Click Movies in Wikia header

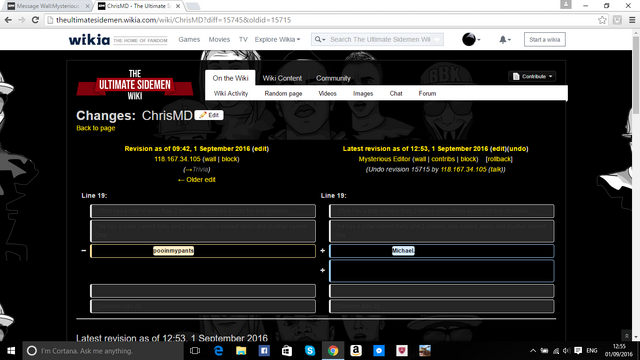click(219, 40)
